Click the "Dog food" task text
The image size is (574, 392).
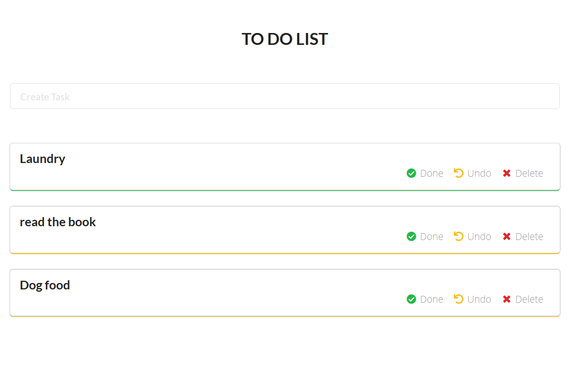point(45,285)
